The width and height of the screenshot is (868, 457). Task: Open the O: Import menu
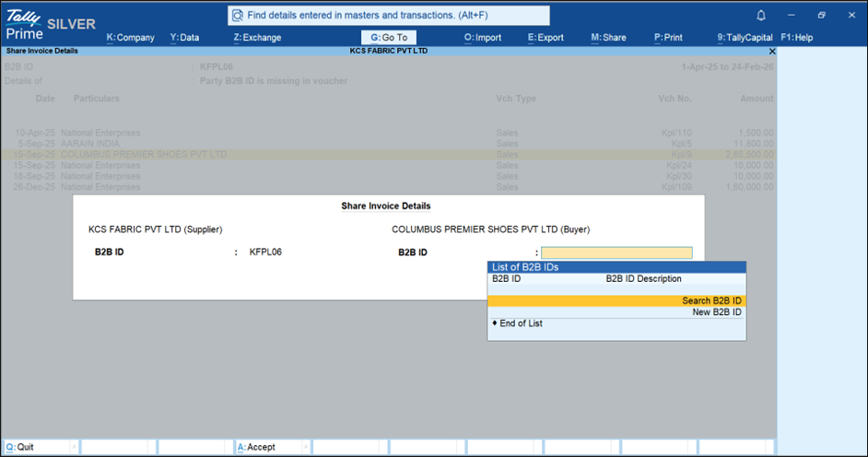pyautogui.click(x=483, y=38)
